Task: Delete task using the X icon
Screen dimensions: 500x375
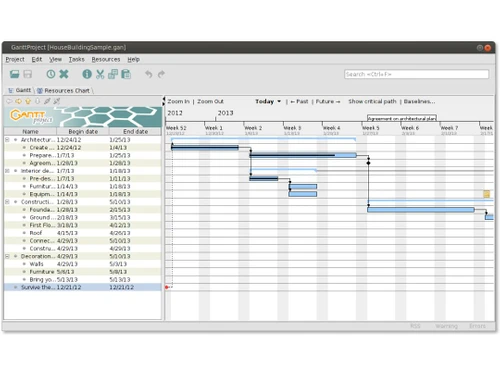Action: click(64, 74)
